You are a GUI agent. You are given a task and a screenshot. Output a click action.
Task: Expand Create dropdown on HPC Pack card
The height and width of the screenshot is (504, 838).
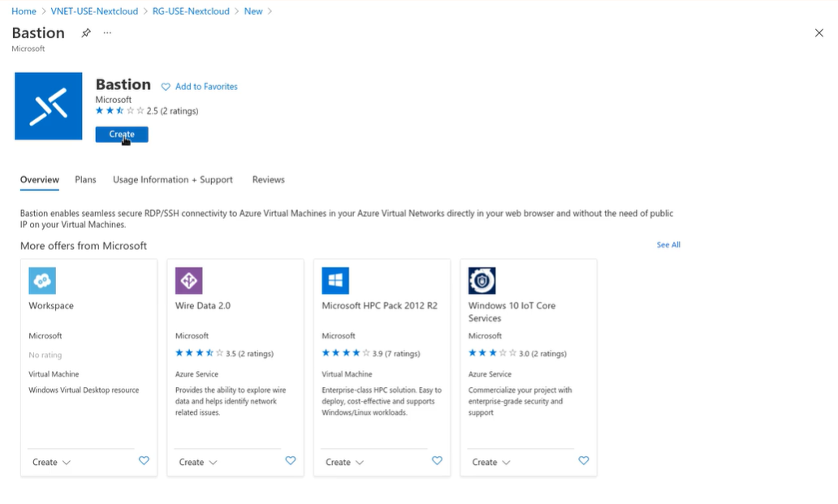click(x=345, y=463)
